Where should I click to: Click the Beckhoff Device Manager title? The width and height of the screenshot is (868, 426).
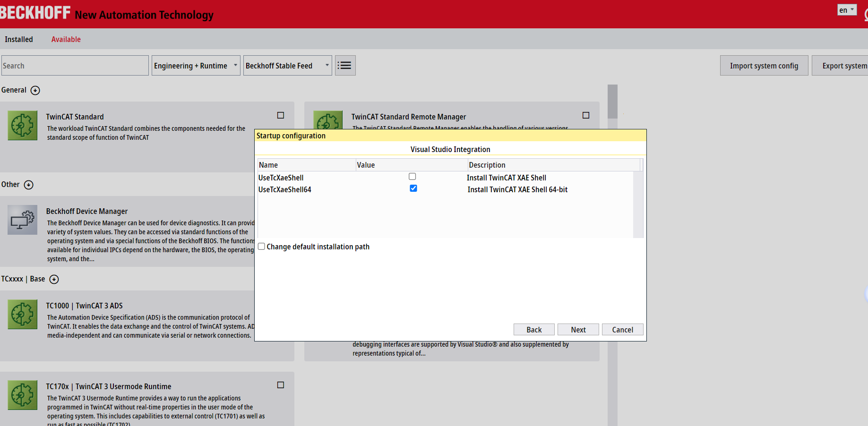[x=87, y=211]
